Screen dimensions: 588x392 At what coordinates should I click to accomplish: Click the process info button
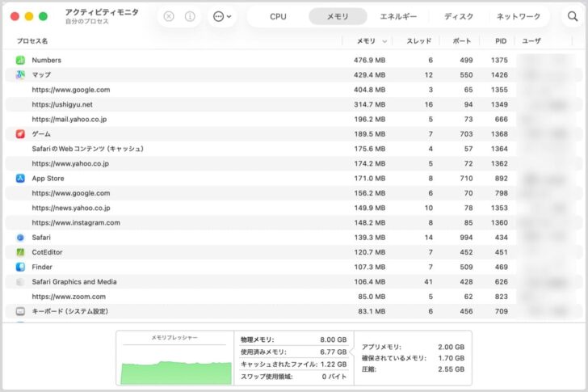click(x=190, y=16)
